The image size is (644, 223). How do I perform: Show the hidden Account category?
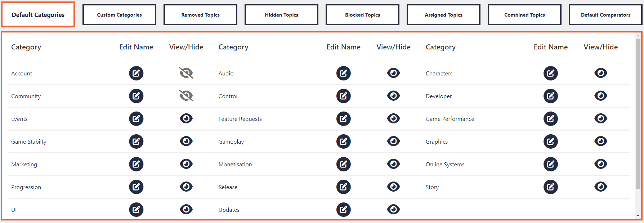(186, 73)
